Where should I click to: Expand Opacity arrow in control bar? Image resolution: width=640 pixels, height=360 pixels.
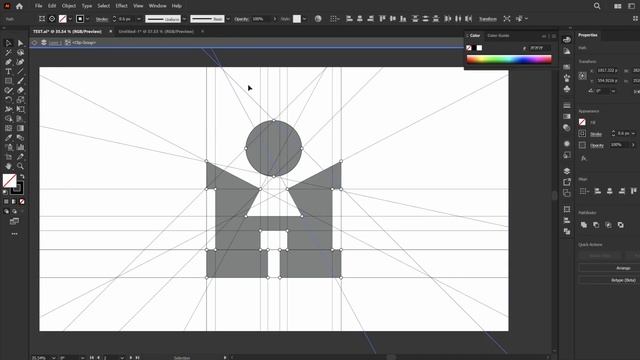[x=274, y=19]
